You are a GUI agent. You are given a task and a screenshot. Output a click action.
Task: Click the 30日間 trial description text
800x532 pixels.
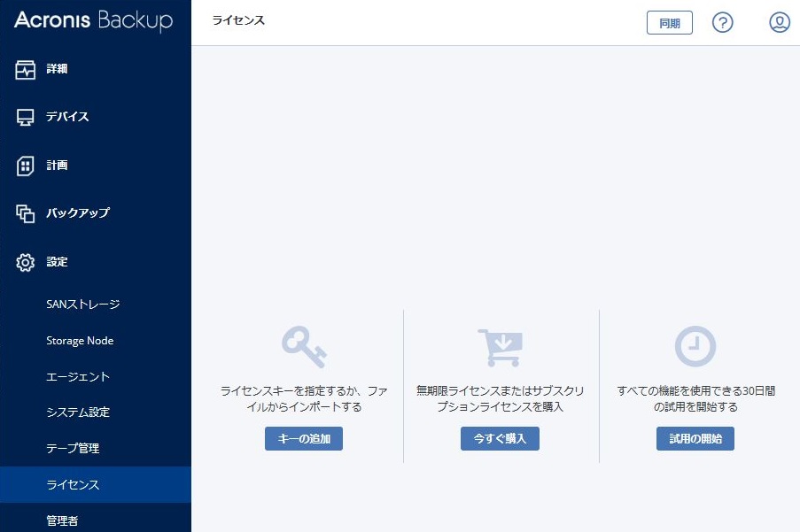point(696,398)
